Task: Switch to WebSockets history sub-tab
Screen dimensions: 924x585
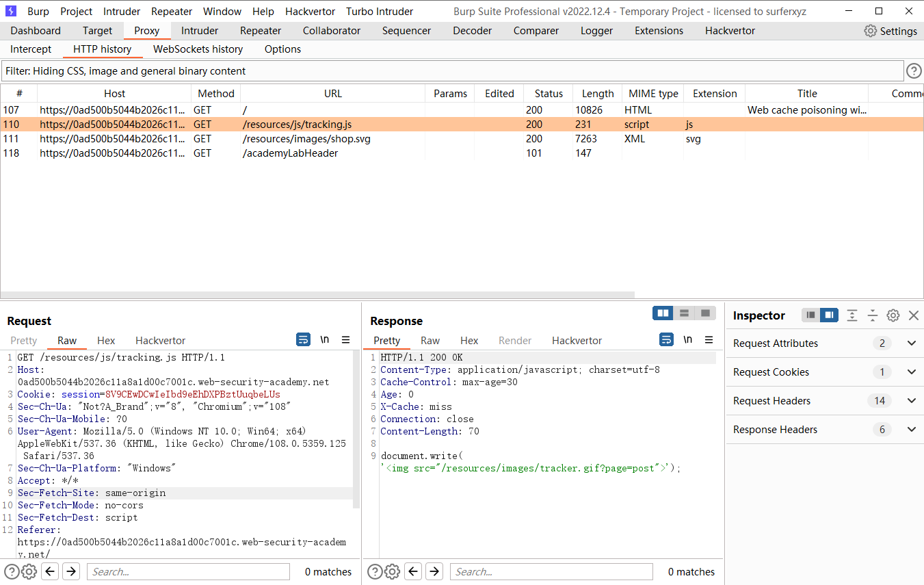Action: (x=198, y=49)
